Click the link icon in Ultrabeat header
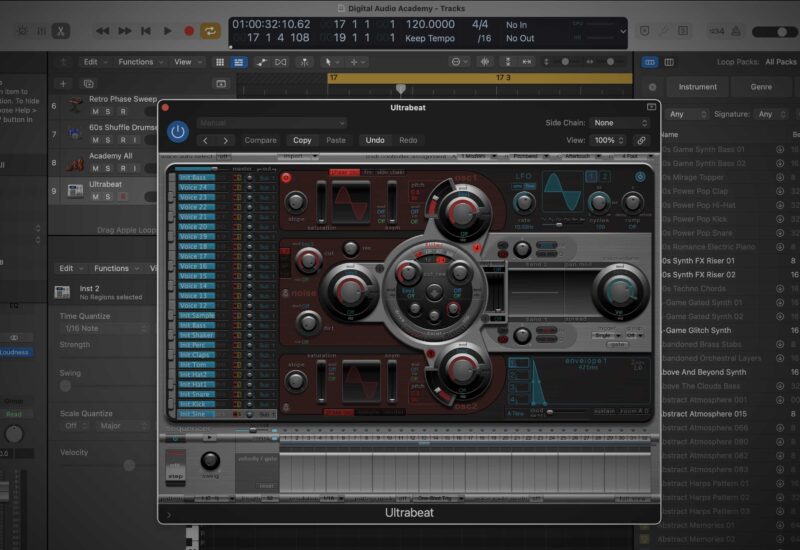The height and width of the screenshot is (550, 800). tap(641, 140)
